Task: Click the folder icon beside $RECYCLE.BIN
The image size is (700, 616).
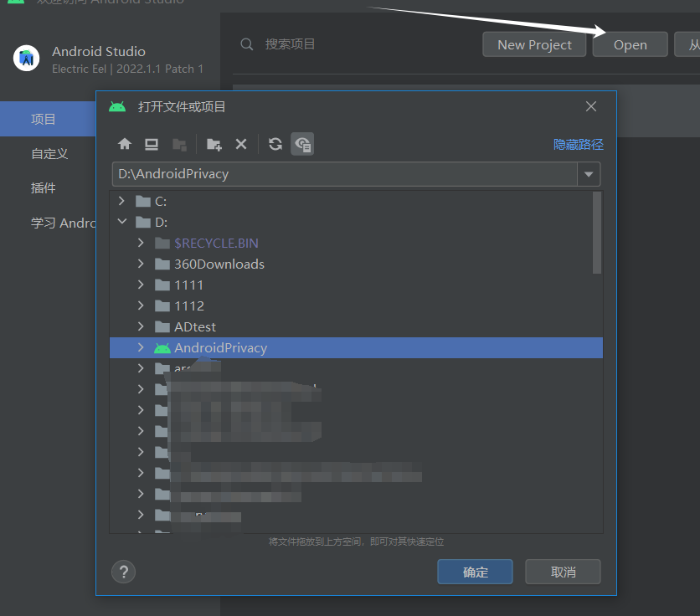Action: tap(162, 244)
